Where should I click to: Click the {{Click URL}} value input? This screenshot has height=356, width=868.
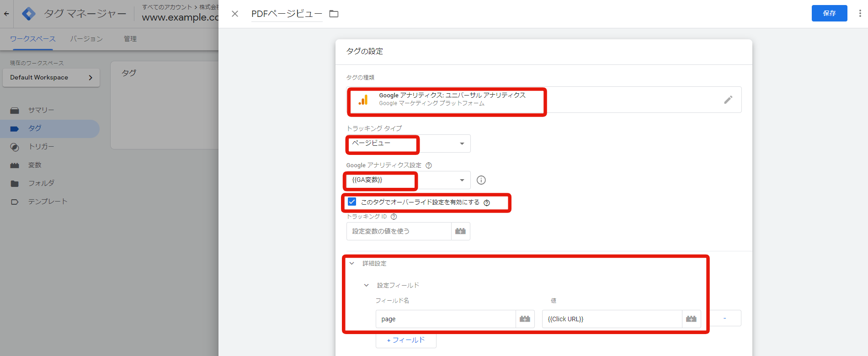point(612,319)
